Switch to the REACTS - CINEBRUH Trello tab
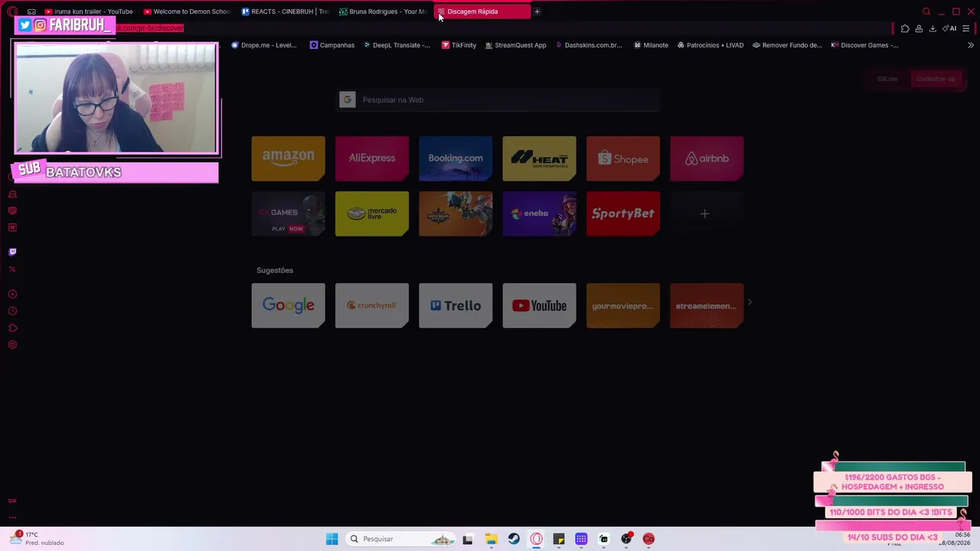 pos(286,11)
